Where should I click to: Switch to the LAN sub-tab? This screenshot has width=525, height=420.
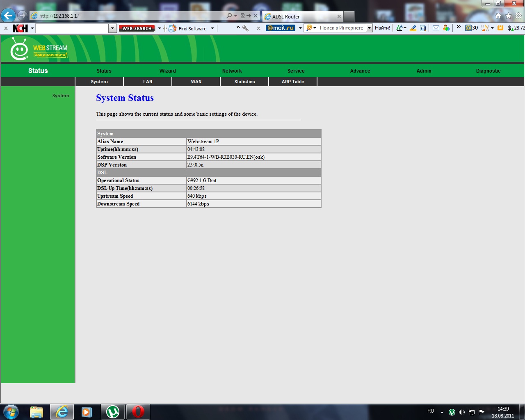tap(148, 82)
